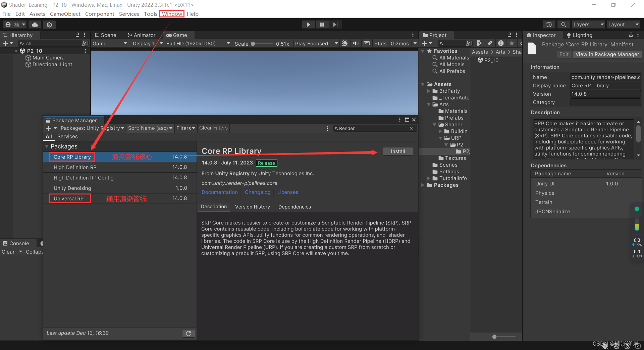Open the Licenses link
644x350 pixels.
pos(288,192)
